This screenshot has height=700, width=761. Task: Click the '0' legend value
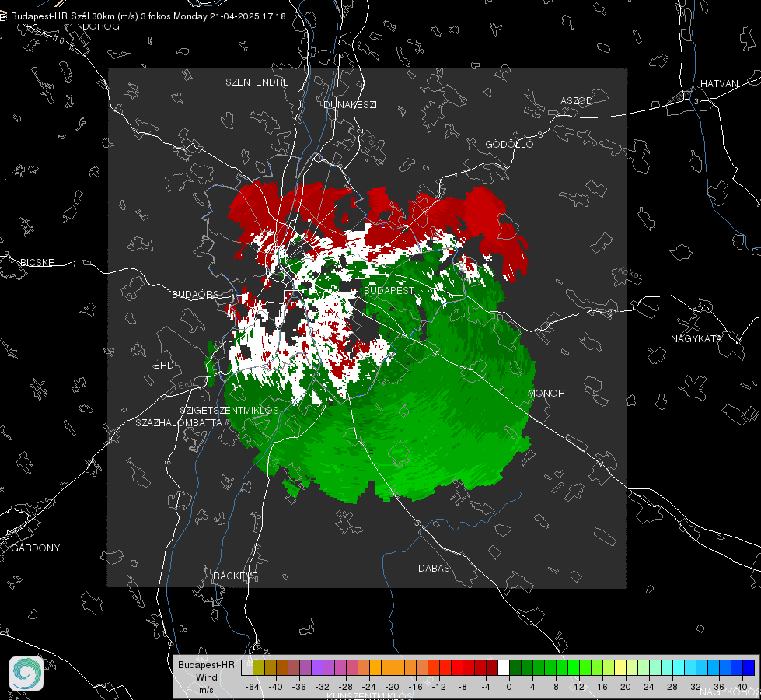509,687
